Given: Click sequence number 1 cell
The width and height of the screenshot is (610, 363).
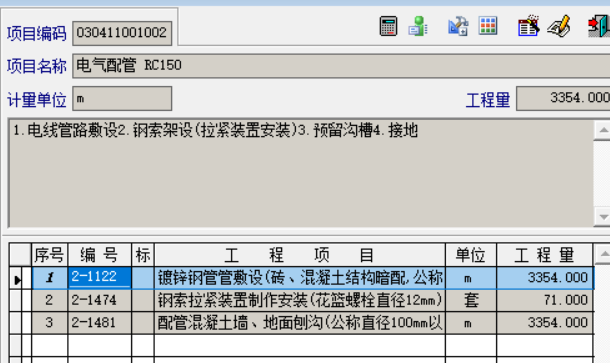Looking at the screenshot, I should (49, 278).
